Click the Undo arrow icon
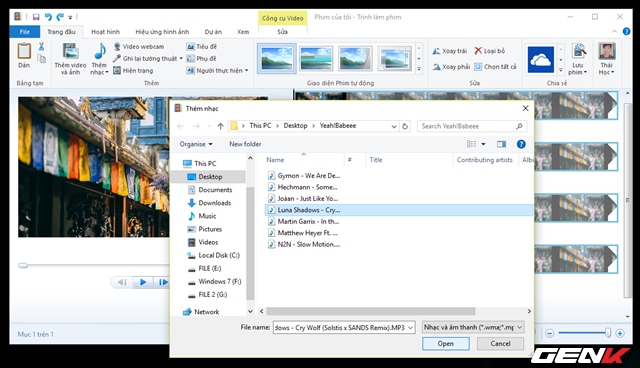Screen dimensions: 640x368 (48, 17)
